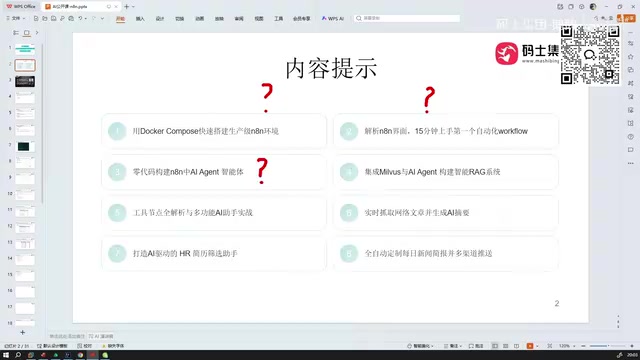
Task: Click the fit slide to window icon
Action: 550,346
